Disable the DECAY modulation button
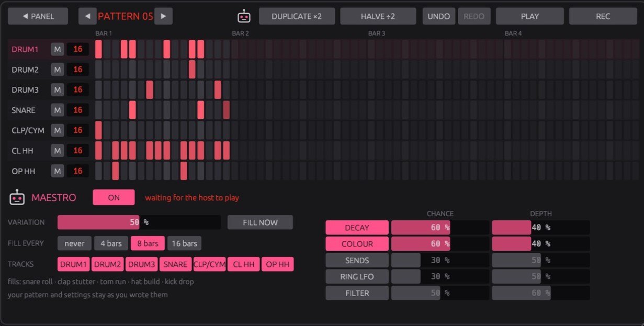This screenshot has height=326, width=644. [x=357, y=228]
